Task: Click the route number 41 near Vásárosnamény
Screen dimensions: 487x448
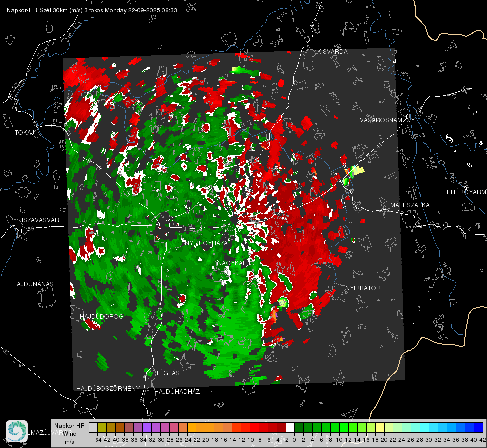Action: (x=379, y=145)
